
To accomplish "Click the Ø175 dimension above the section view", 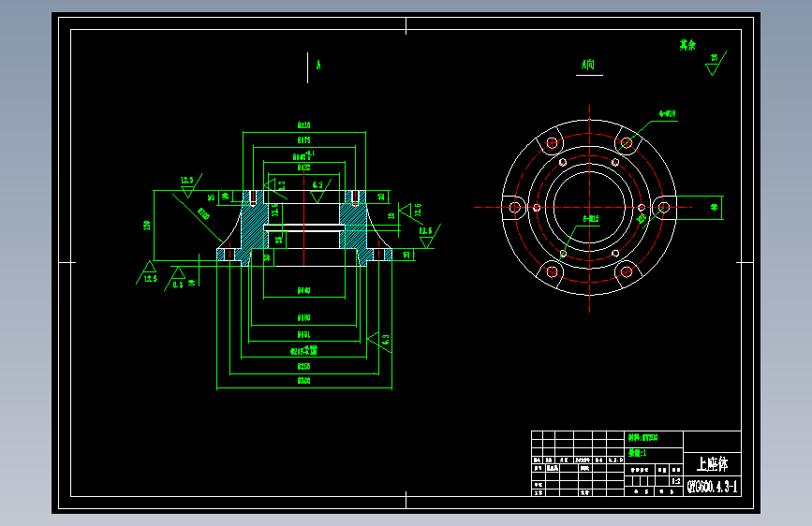I will pos(304,140).
